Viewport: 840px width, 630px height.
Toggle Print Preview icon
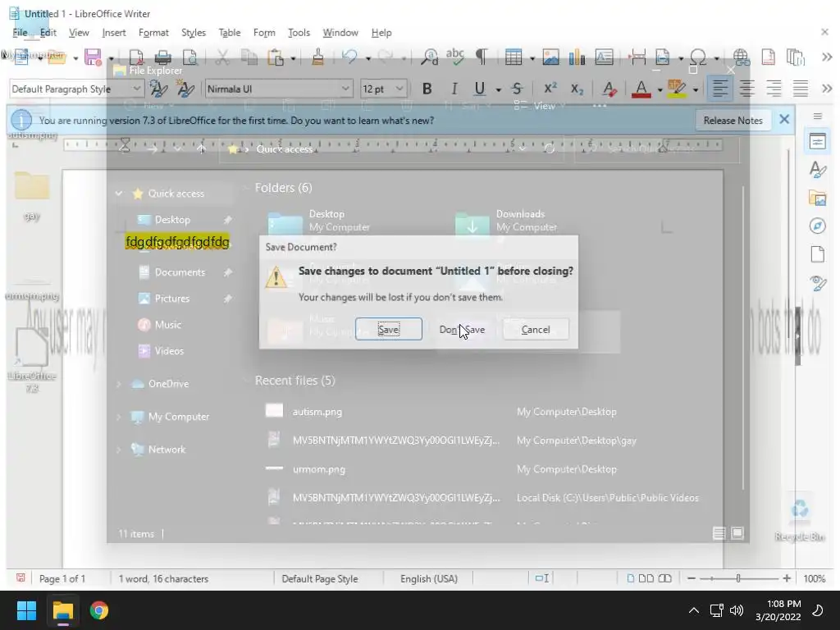point(189,57)
